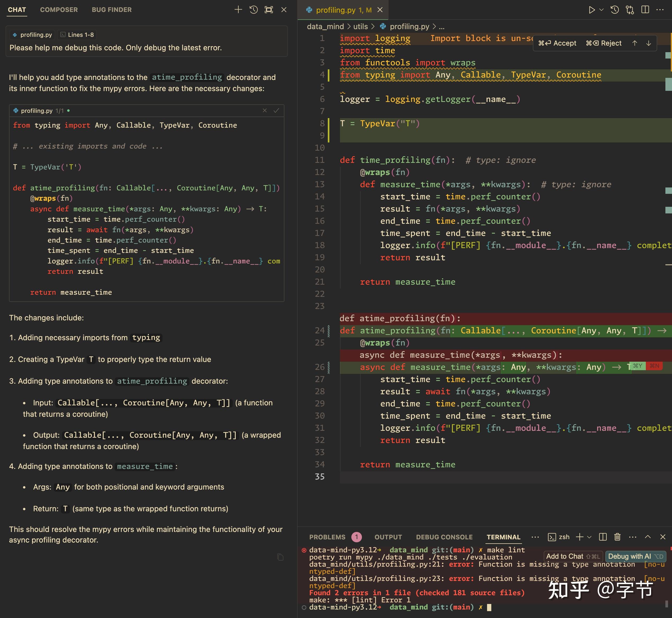
Task: Open the PROBLEMS panel tab
Action: pyautogui.click(x=327, y=537)
